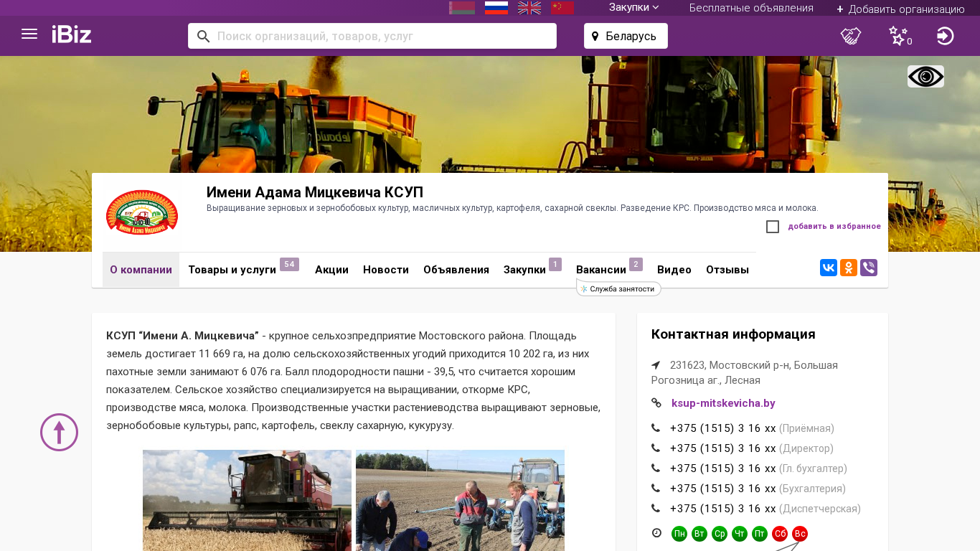Open the ksup-mitskevicha.by website link
This screenshot has width=980, height=551.
coord(723,403)
